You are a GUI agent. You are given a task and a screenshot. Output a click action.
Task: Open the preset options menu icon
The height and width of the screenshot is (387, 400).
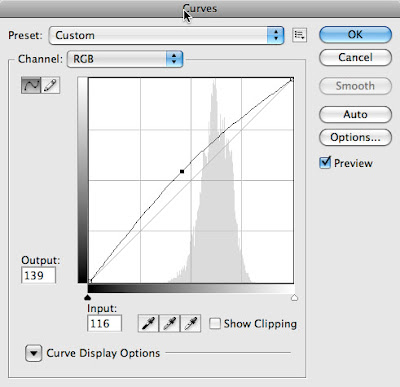[299, 35]
